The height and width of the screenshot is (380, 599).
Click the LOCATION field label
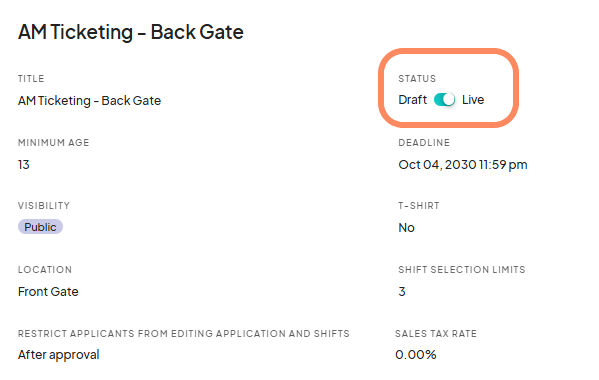[45, 270]
